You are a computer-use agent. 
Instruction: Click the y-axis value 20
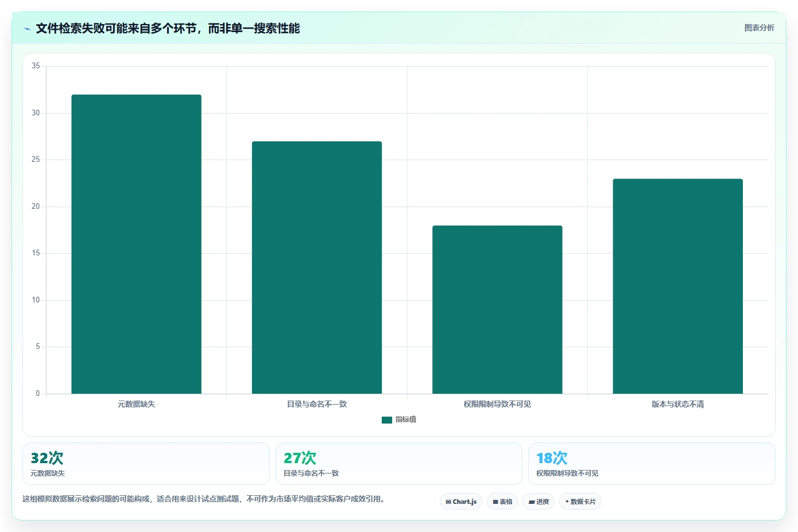point(36,207)
